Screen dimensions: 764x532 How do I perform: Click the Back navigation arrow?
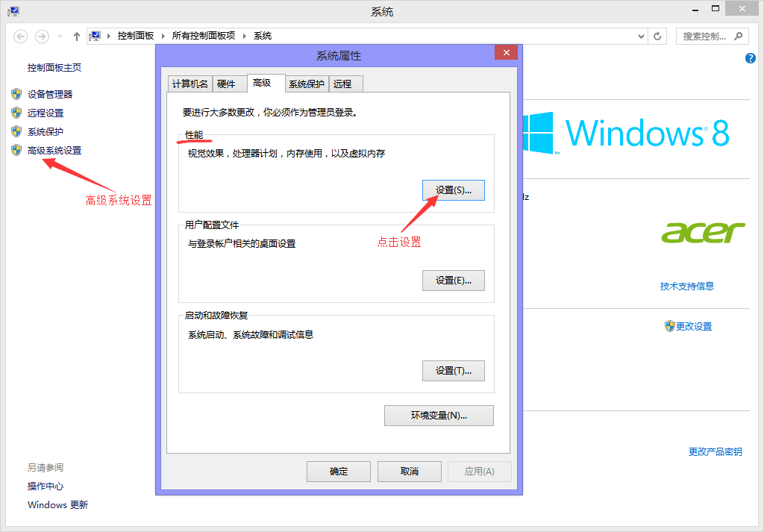[x=20, y=37]
